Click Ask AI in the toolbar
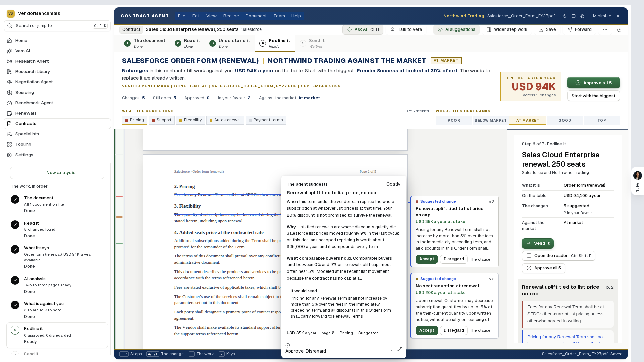Image resolution: width=644 pixels, height=362 pixels. [x=363, y=30]
